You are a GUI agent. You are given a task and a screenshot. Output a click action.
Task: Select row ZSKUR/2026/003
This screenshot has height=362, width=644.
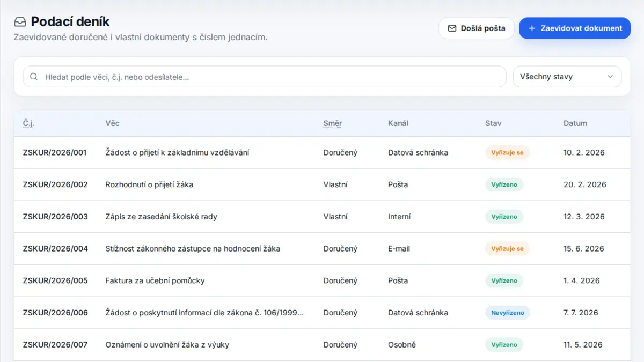322,217
